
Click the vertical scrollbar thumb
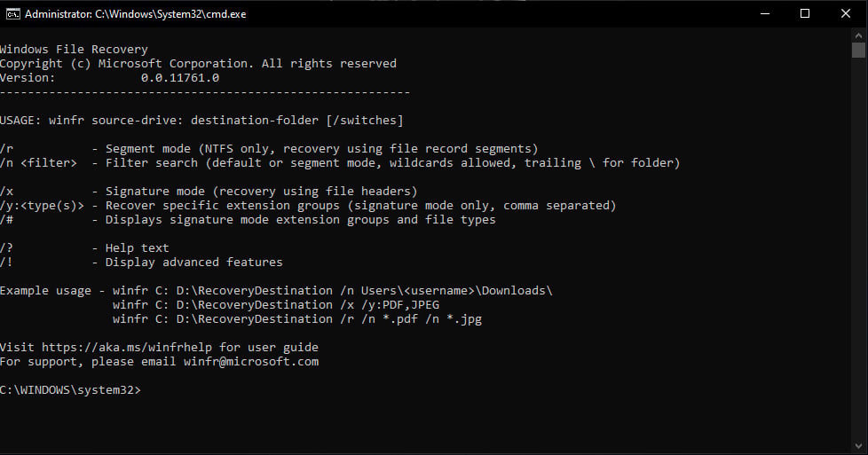[858, 50]
